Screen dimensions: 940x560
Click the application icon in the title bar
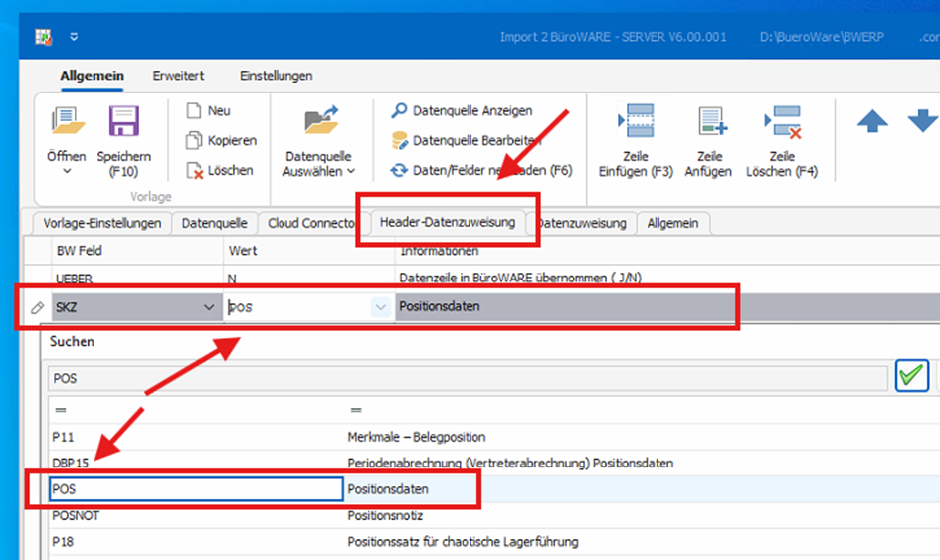pyautogui.click(x=43, y=37)
